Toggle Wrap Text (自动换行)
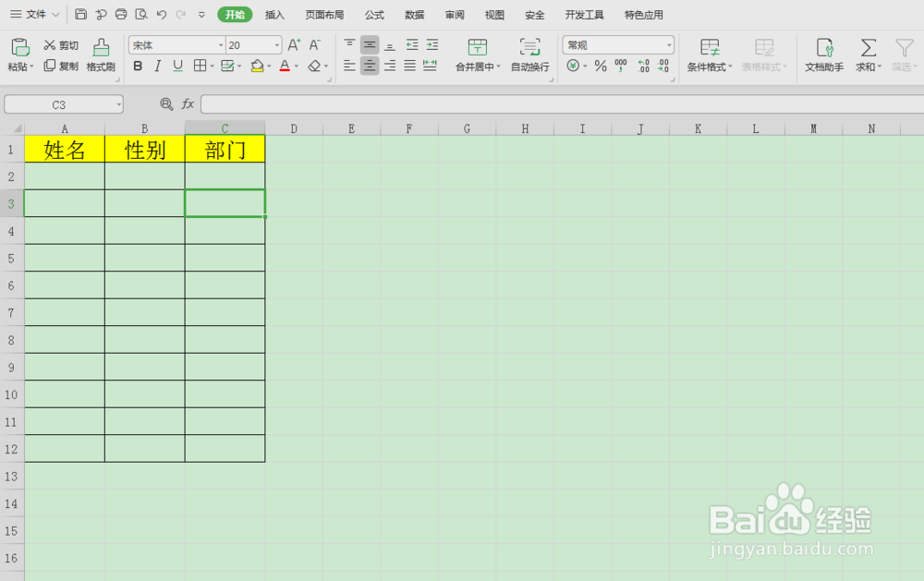 coord(529,54)
